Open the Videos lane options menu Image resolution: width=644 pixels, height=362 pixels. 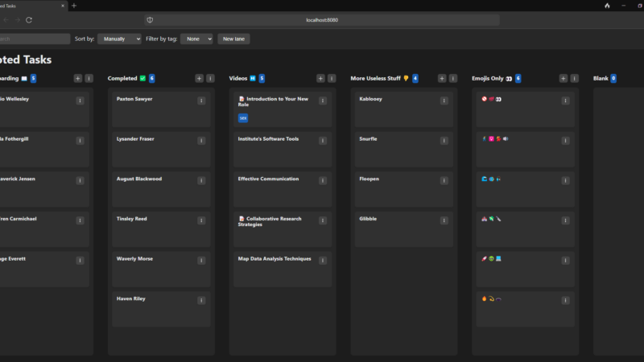331,78
